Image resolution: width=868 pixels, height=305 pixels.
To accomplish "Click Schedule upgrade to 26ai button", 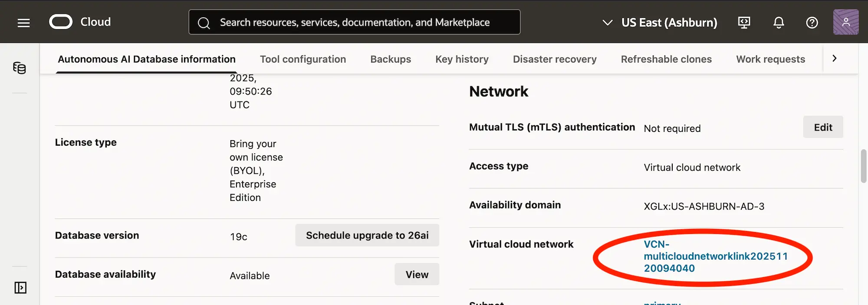I will [367, 235].
